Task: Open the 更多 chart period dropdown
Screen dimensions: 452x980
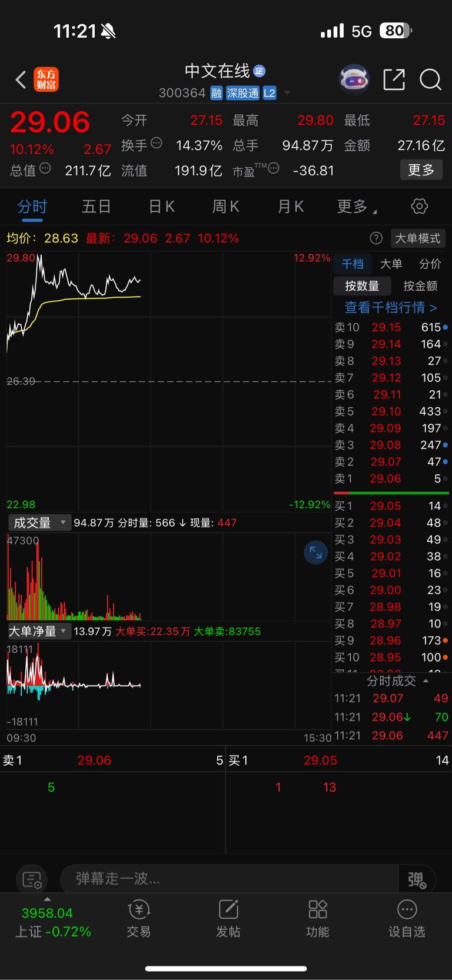Action: (357, 207)
